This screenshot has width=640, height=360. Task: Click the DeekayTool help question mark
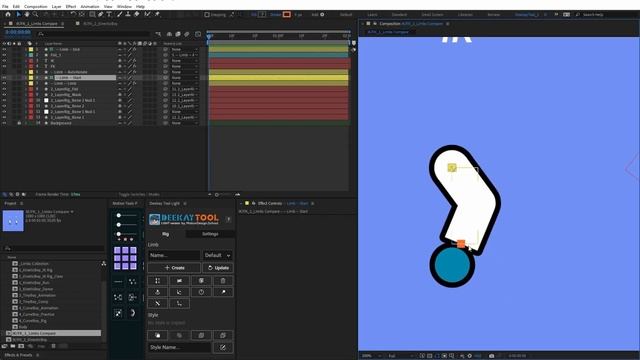pos(228,219)
